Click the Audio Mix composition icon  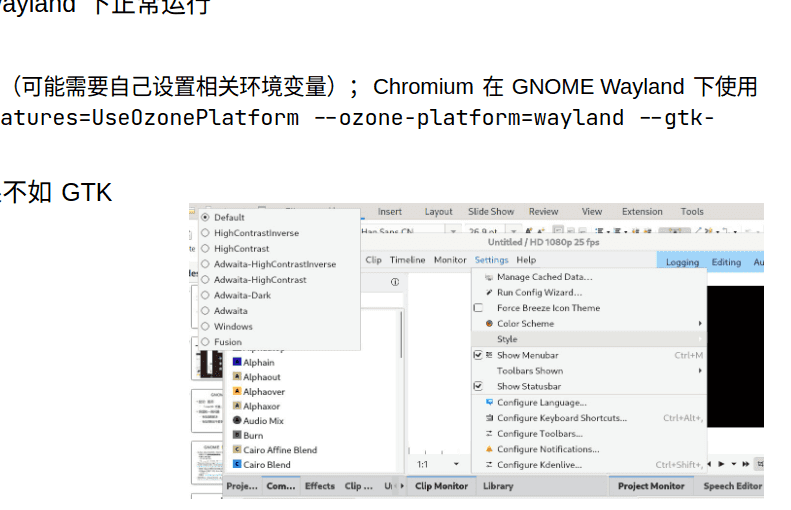tap(237, 420)
